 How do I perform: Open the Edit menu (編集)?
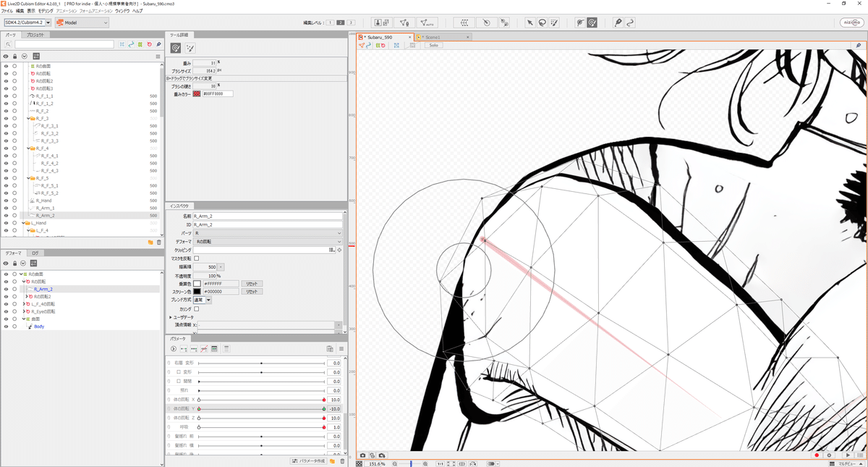point(20,11)
